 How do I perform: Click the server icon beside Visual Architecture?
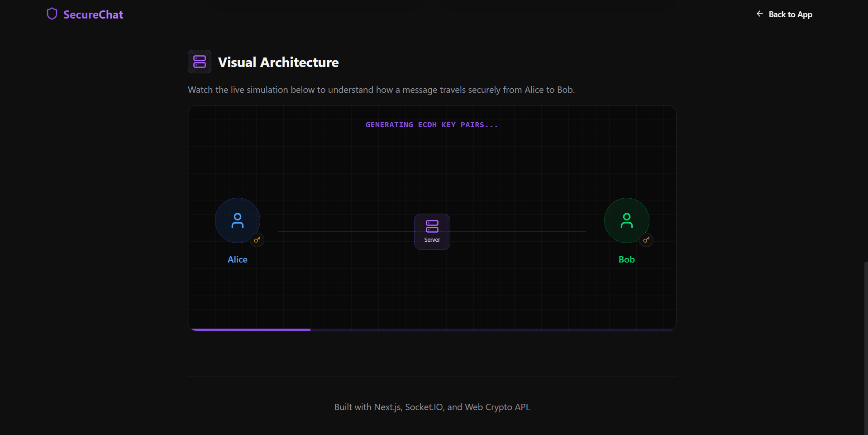click(200, 62)
